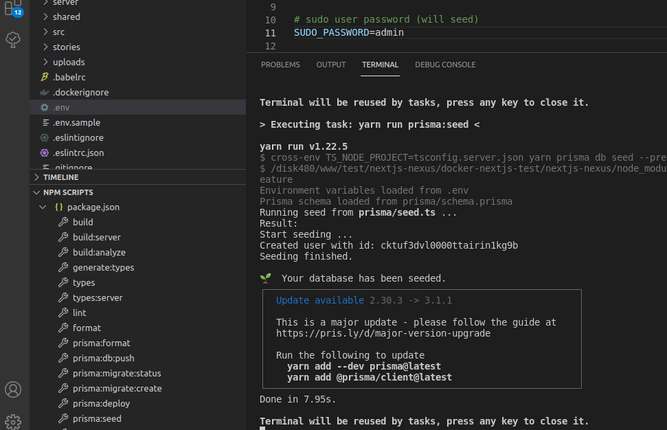Open the DEBUG CONSOLE tab
667x430 pixels.
(445, 65)
